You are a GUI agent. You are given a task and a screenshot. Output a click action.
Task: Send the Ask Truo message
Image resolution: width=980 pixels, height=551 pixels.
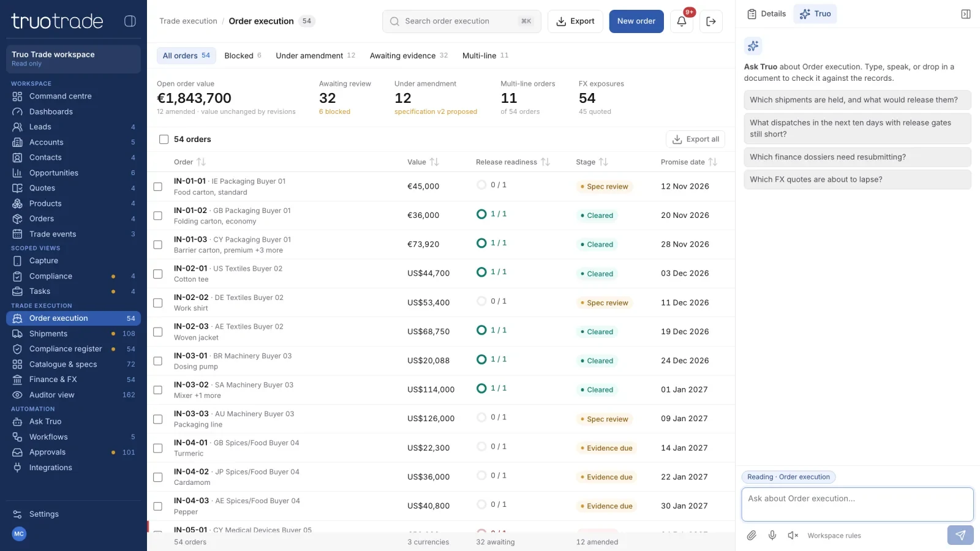[x=960, y=535]
